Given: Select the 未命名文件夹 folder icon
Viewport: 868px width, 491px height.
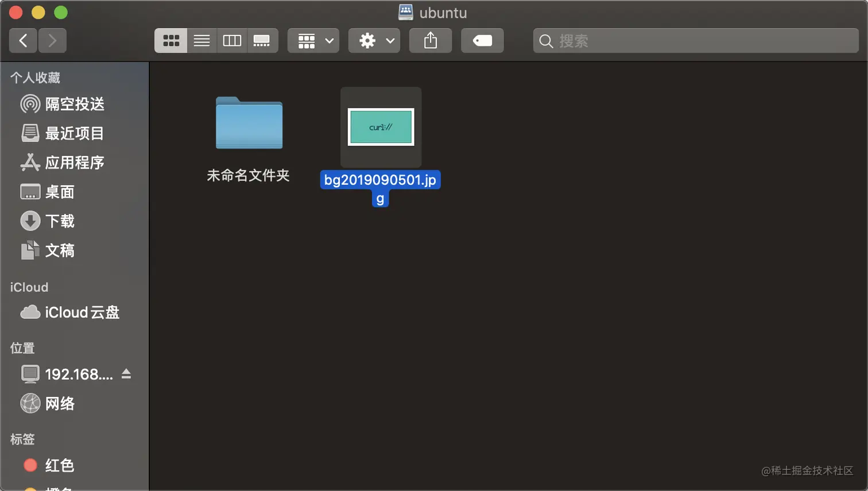Looking at the screenshot, I should [x=249, y=123].
